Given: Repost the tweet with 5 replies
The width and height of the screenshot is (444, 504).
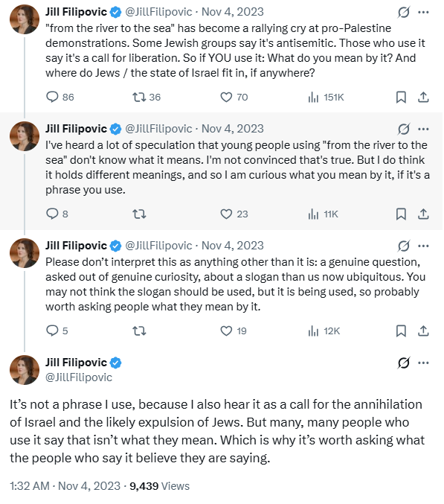Looking at the screenshot, I should pos(139,331).
